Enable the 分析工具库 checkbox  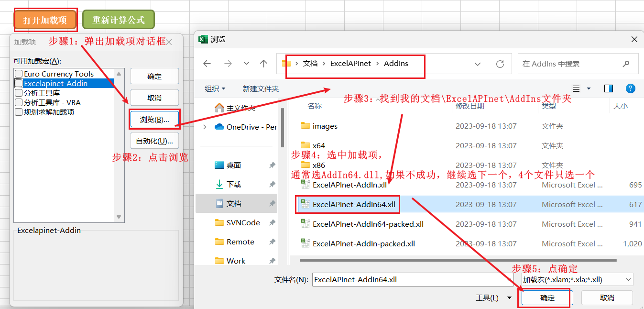(19, 93)
